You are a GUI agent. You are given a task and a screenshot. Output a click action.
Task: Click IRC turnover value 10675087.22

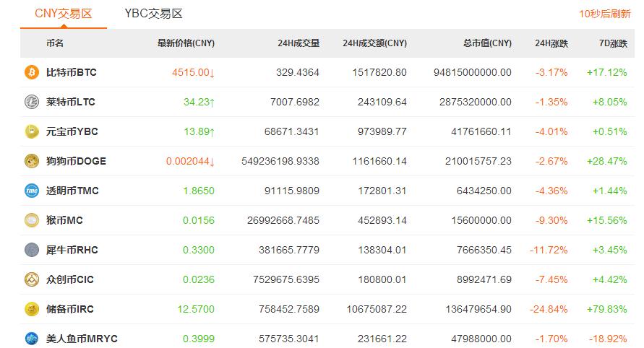coord(377,309)
